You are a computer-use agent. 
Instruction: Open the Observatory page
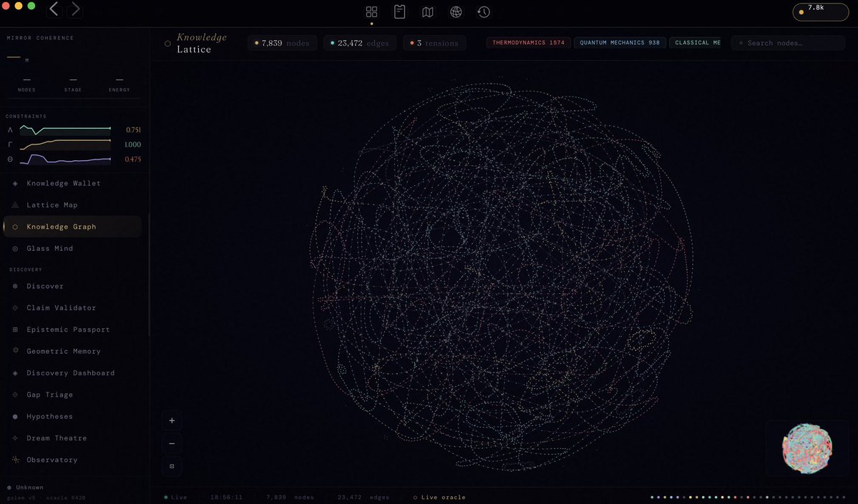(x=72, y=460)
